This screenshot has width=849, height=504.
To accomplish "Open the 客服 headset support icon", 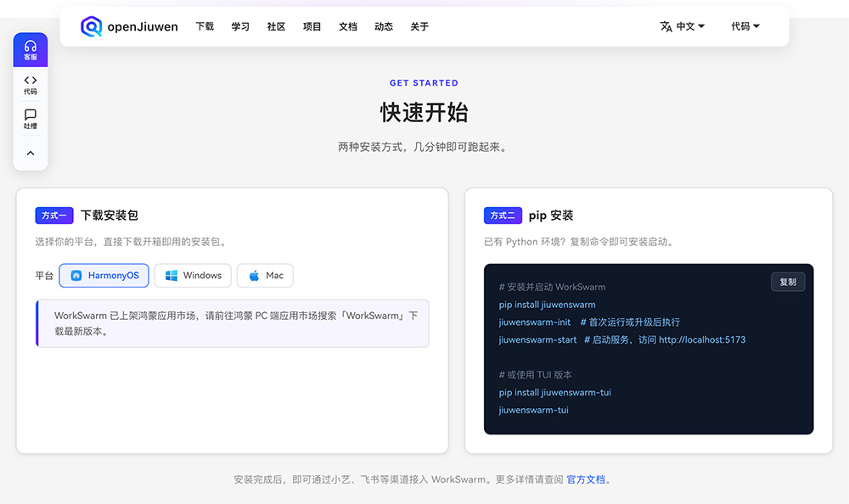I will (31, 50).
